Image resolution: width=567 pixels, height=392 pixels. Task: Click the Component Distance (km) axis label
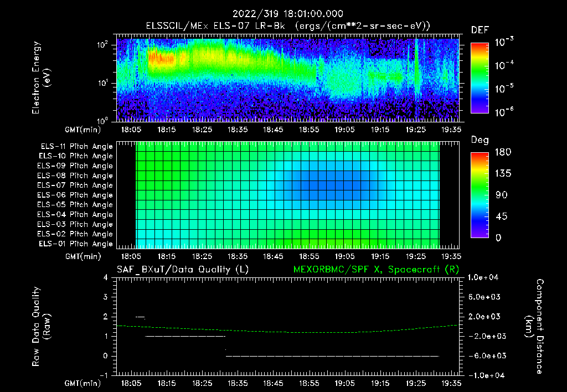(x=534, y=327)
